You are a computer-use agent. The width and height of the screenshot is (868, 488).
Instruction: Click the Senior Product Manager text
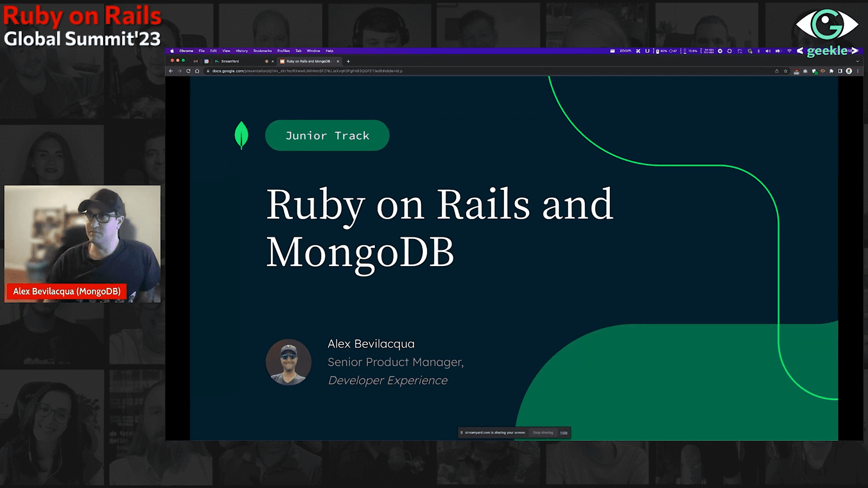tap(396, 362)
